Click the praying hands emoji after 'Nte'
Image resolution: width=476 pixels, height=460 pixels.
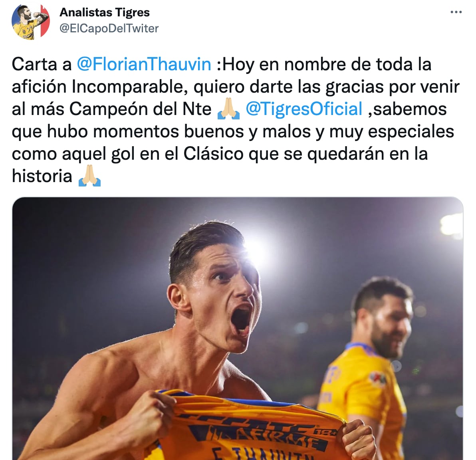[x=228, y=108]
